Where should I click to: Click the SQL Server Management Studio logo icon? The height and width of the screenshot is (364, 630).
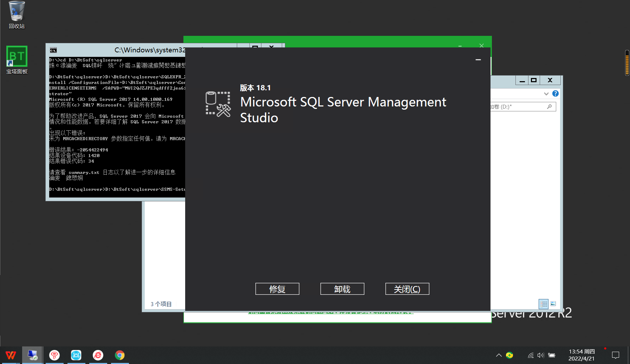pyautogui.click(x=218, y=104)
